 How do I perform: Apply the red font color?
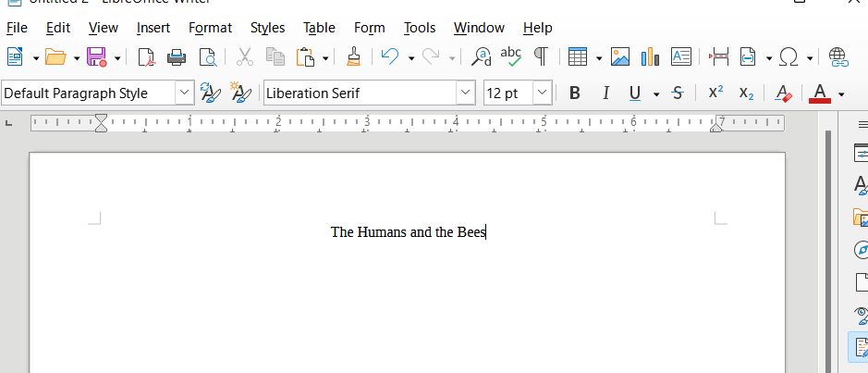pyautogui.click(x=820, y=93)
